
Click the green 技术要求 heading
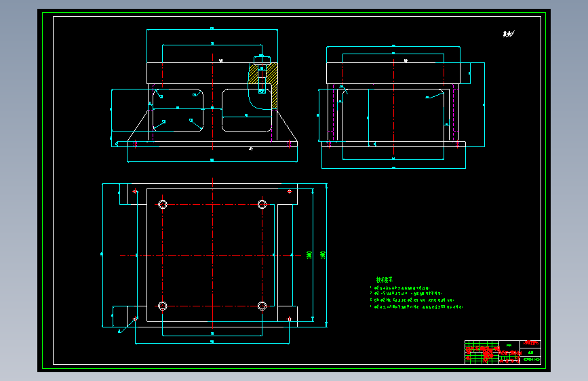[385, 280]
